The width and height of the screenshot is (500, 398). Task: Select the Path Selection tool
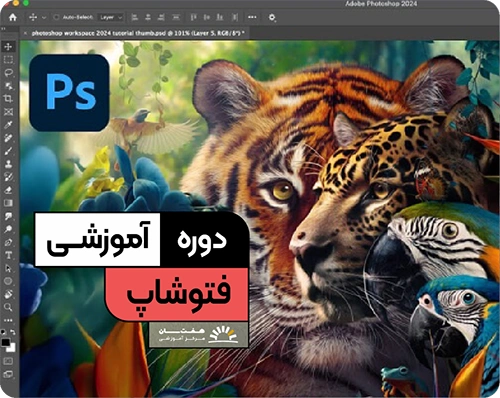[x=8, y=268]
